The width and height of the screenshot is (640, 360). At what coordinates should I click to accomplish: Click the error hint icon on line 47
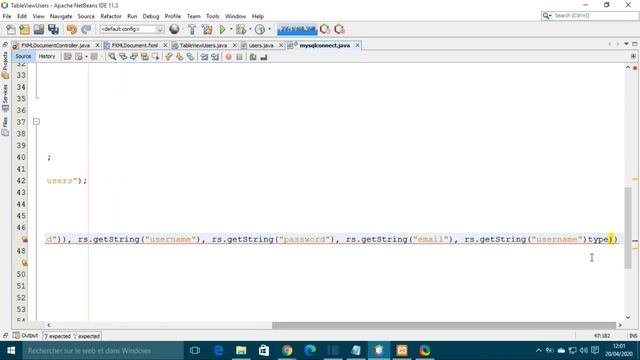tap(24, 239)
